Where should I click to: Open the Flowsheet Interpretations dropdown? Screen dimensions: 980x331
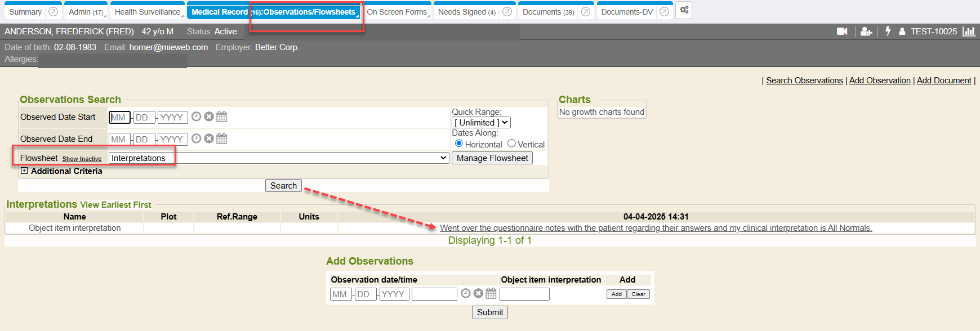click(279, 158)
